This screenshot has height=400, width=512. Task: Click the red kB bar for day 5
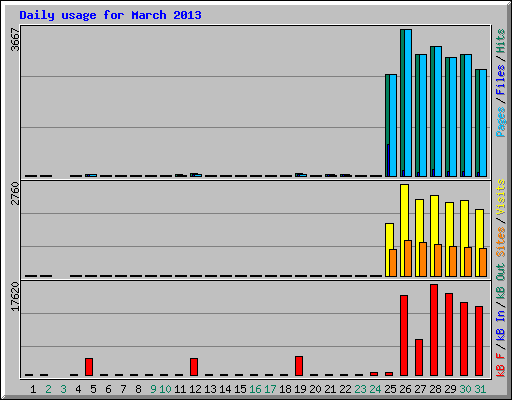click(x=89, y=367)
